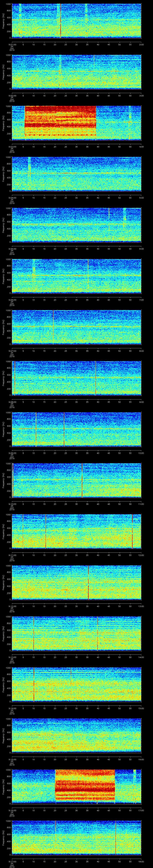
Task: Select the "9:08:00" start time label
Action: pos(12,402)
